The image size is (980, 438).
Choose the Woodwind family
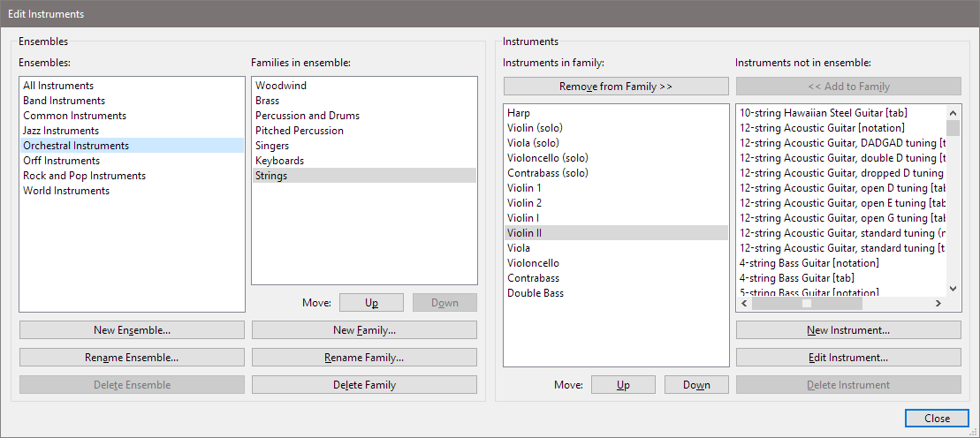(281, 86)
